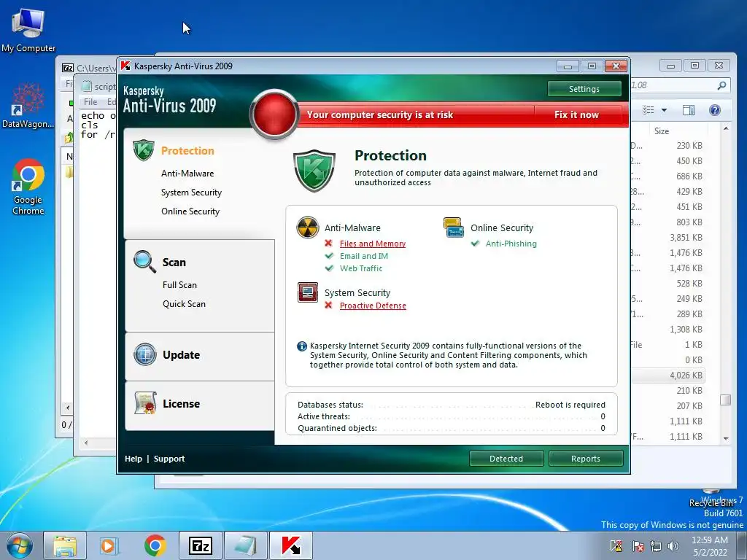The width and height of the screenshot is (747, 560).
Task: Open the File menu in Notepad window
Action: tap(90, 102)
